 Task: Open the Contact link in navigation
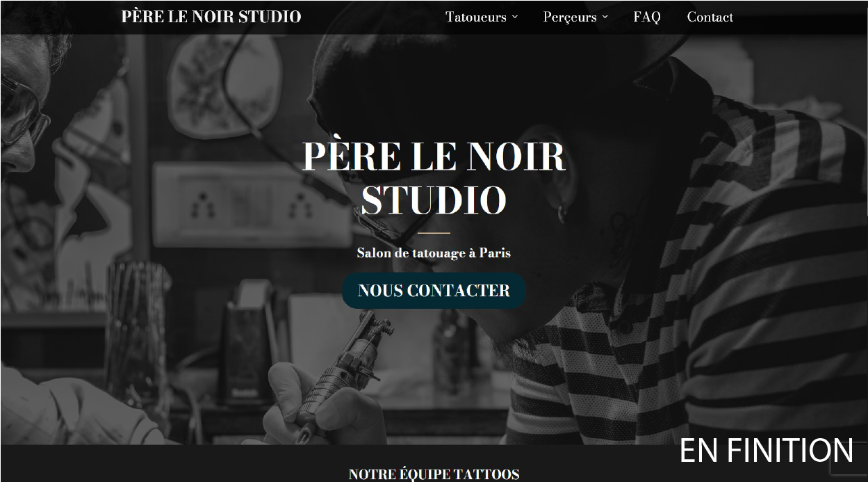click(x=710, y=17)
